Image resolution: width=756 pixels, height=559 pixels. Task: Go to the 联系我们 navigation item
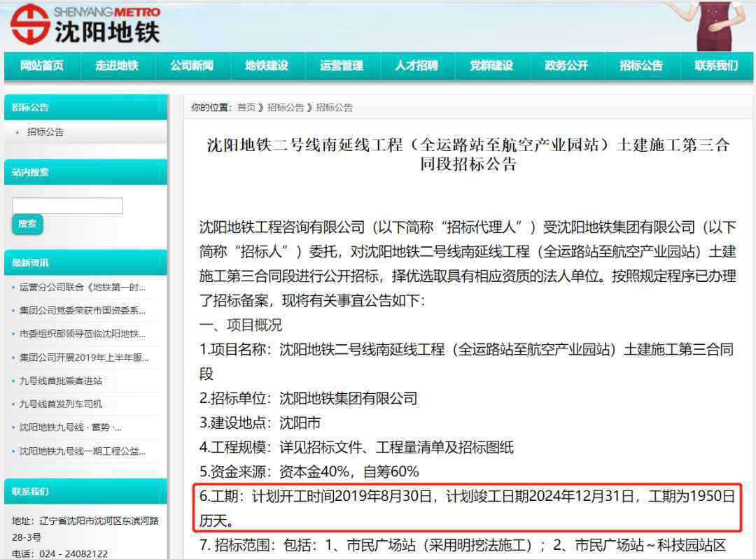pos(717,66)
